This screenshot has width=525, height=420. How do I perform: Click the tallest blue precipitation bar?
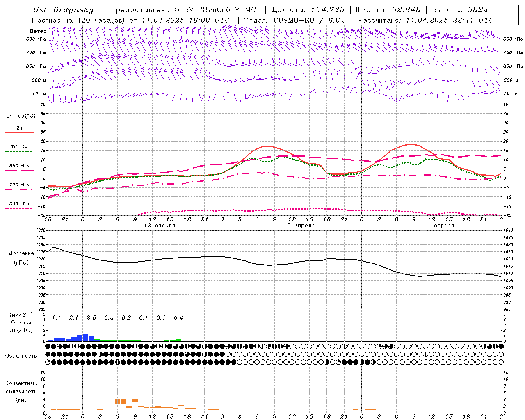(85, 337)
